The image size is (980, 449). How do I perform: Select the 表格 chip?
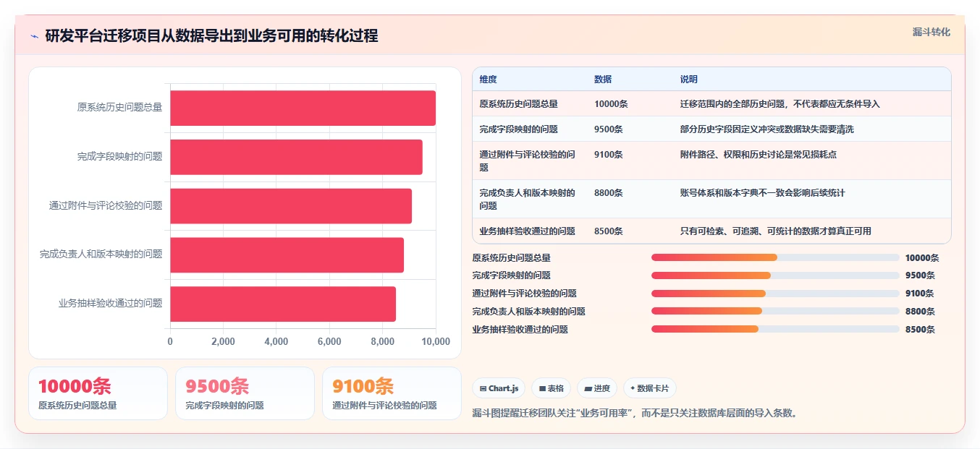point(552,388)
